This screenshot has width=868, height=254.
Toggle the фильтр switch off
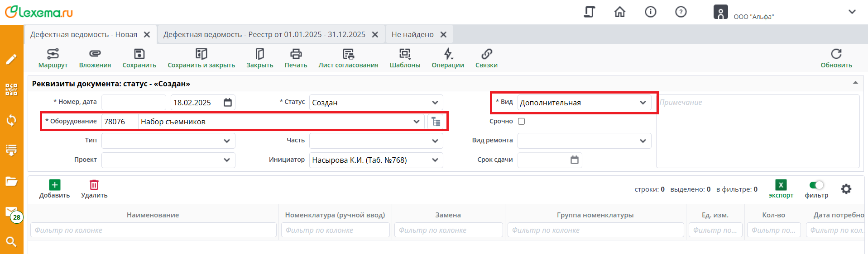816,185
